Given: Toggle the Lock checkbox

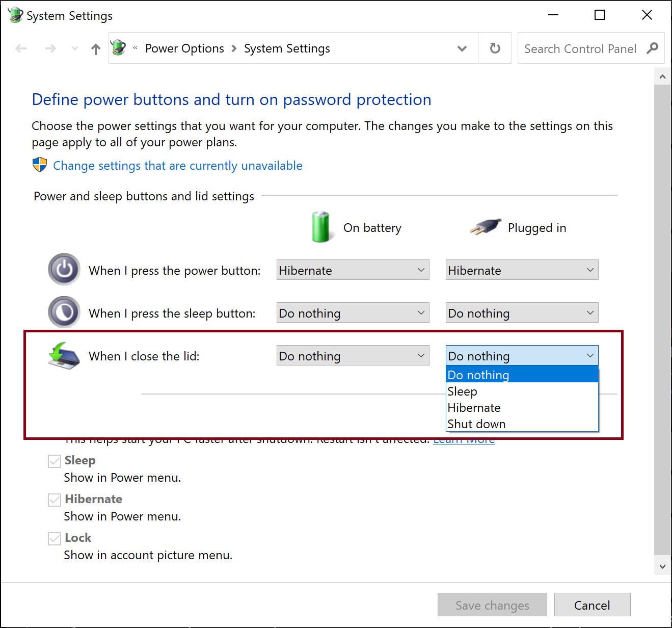Looking at the screenshot, I should (55, 539).
